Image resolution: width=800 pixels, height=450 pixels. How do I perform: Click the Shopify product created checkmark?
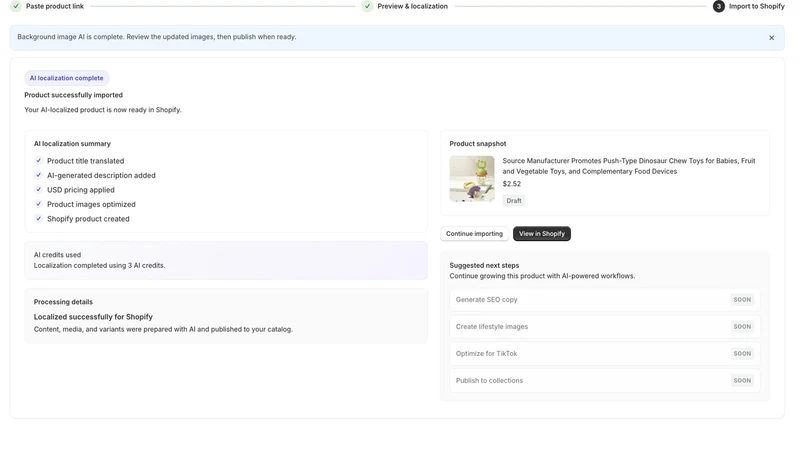[x=38, y=218]
